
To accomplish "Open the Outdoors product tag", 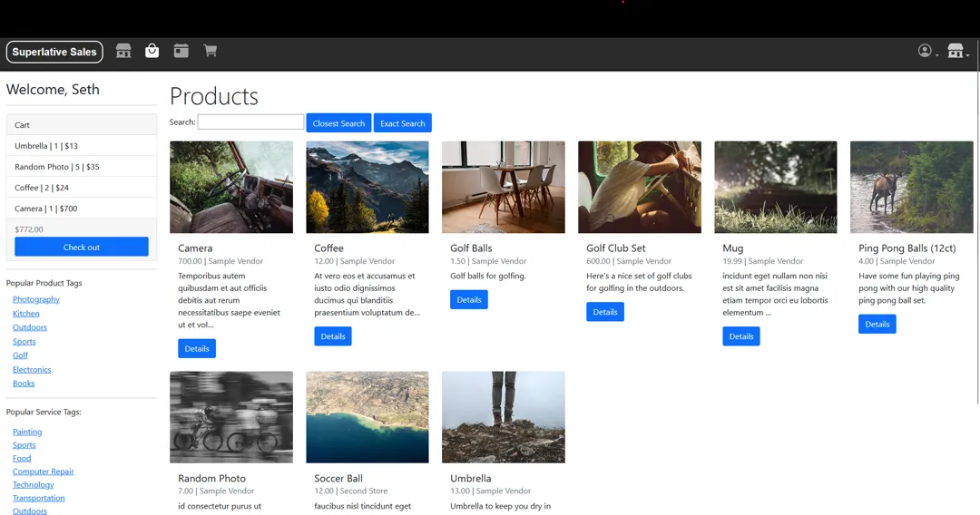I will click(29, 327).
